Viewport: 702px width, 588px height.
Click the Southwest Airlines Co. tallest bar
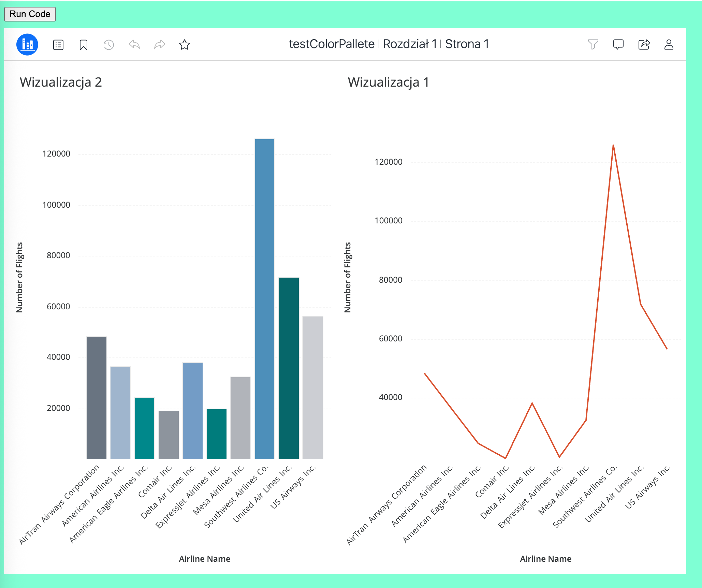[265, 299]
